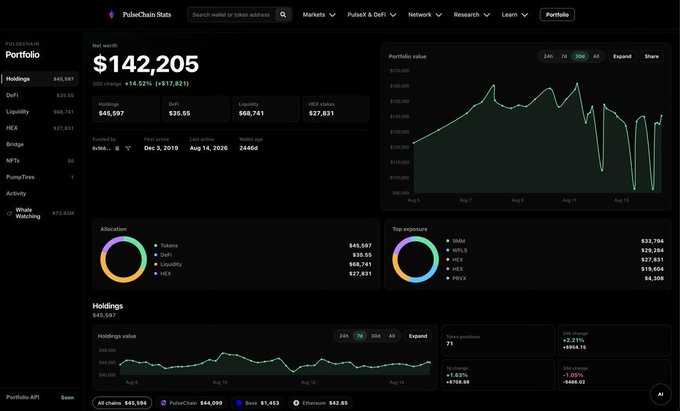Select Liquidity in the sidebar
Image resolution: width=680 pixels, height=411 pixels.
tap(40, 112)
